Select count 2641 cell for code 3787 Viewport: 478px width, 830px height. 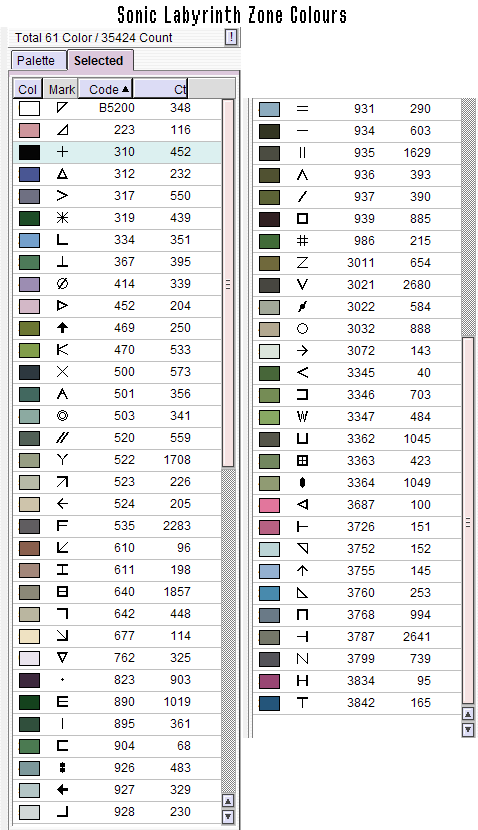(x=417, y=637)
